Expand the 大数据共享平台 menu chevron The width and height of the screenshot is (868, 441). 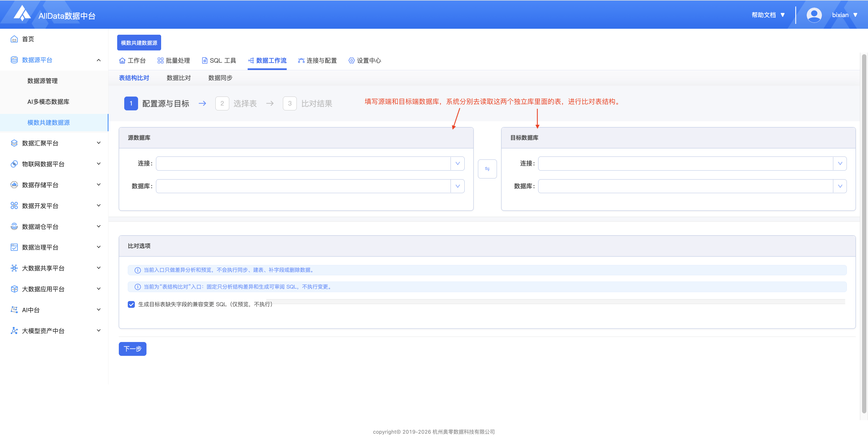point(99,268)
